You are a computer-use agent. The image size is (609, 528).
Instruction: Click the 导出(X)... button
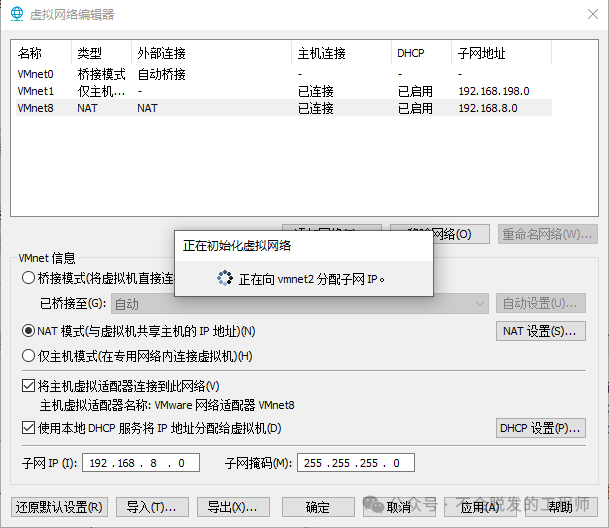coord(233,507)
